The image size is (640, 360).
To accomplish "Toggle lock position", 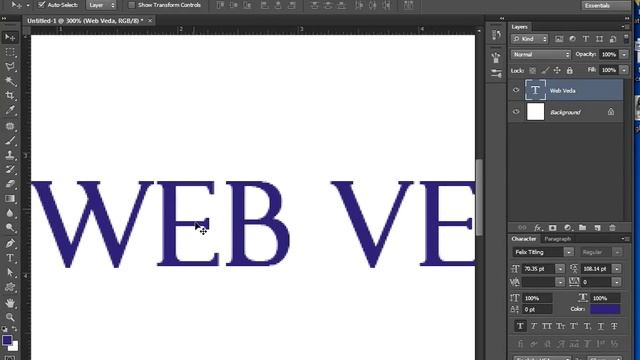I will coord(557,71).
